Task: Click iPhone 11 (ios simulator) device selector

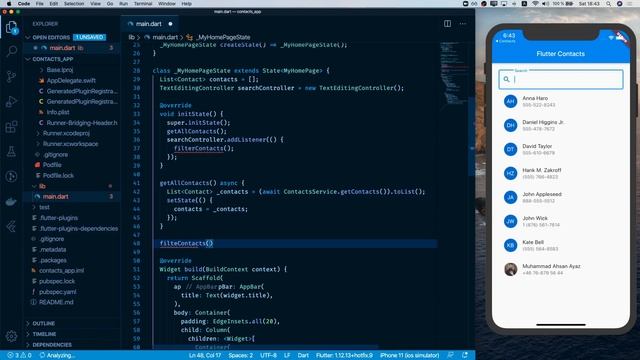Action: tap(409, 355)
